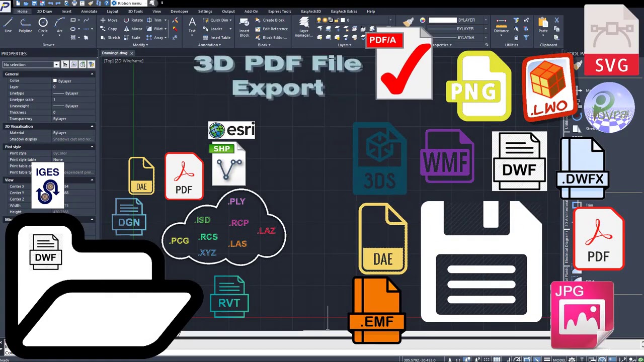Select the Stretch tool
The width and height of the screenshot is (644, 362).
click(x=110, y=37)
